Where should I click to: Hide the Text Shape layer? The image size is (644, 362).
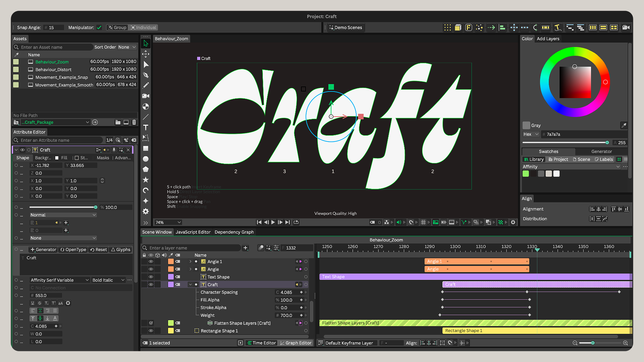click(151, 277)
